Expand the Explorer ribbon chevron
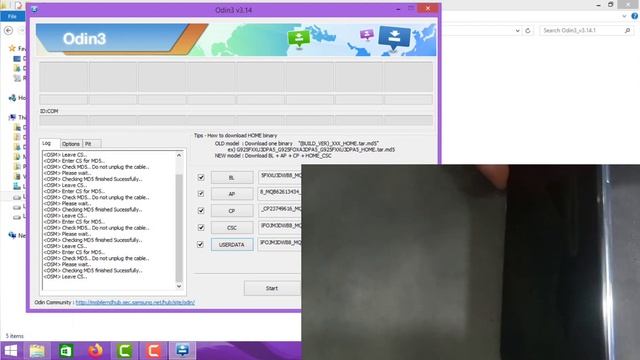640x360 pixels. tap(624, 16)
